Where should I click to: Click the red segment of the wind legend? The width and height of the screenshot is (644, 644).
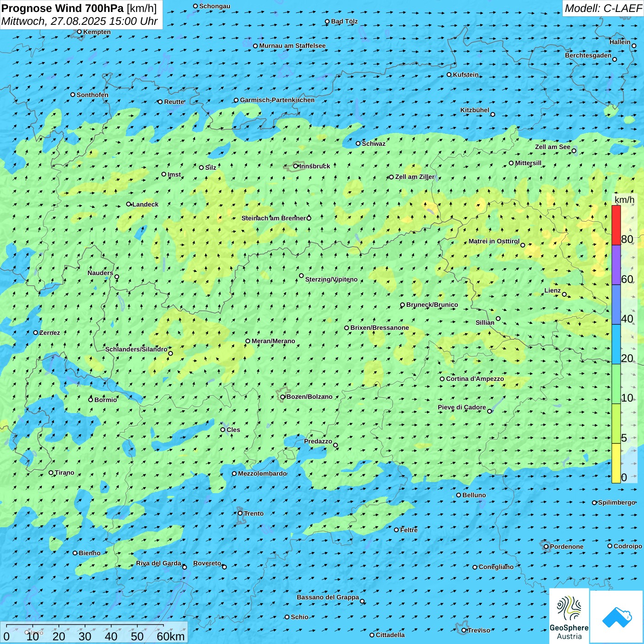616,225
